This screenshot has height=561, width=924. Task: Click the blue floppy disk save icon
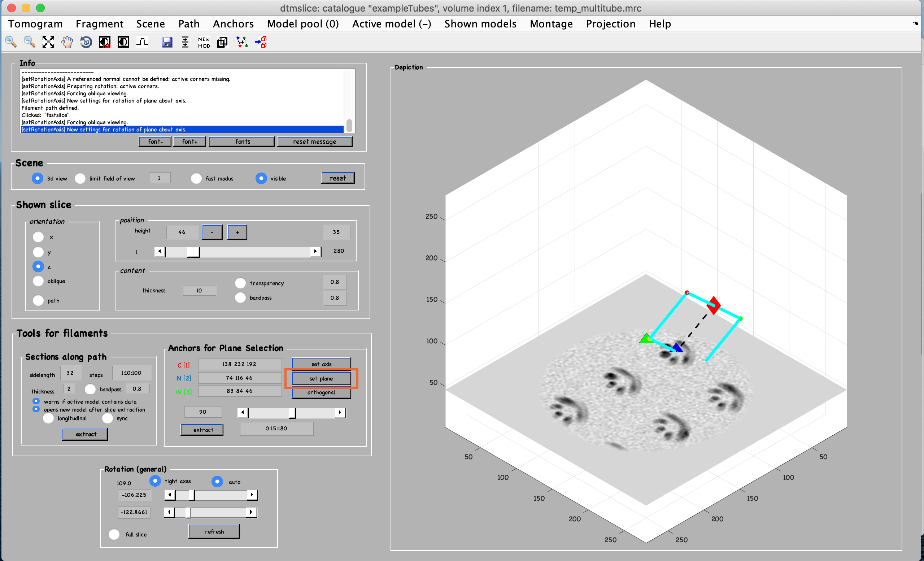tap(166, 42)
